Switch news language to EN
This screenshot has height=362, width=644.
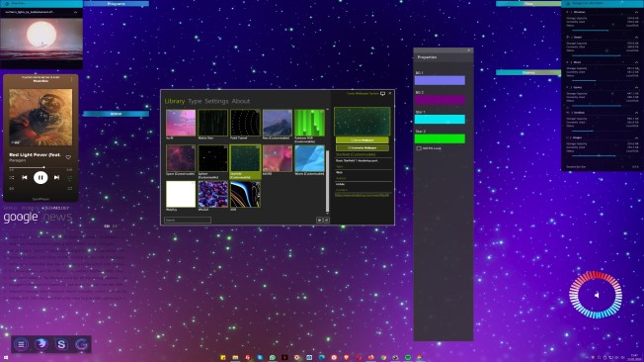tap(107, 226)
